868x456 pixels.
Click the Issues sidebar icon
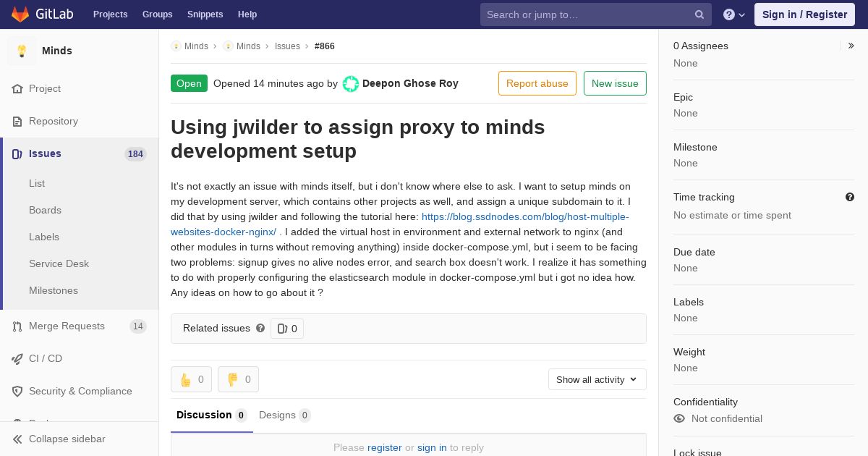coord(17,153)
